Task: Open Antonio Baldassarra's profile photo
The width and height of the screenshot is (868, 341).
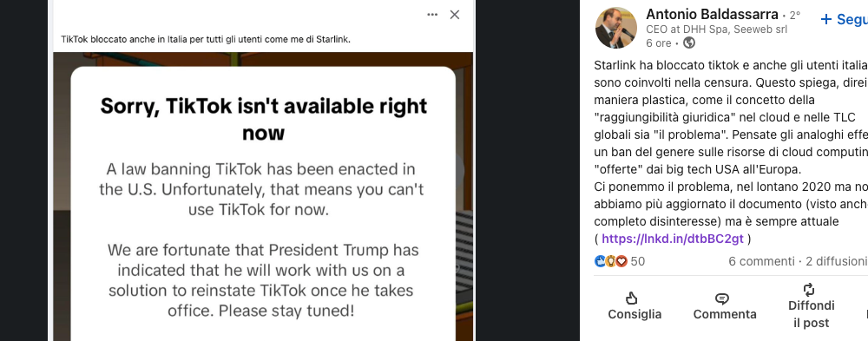Action: (615, 28)
